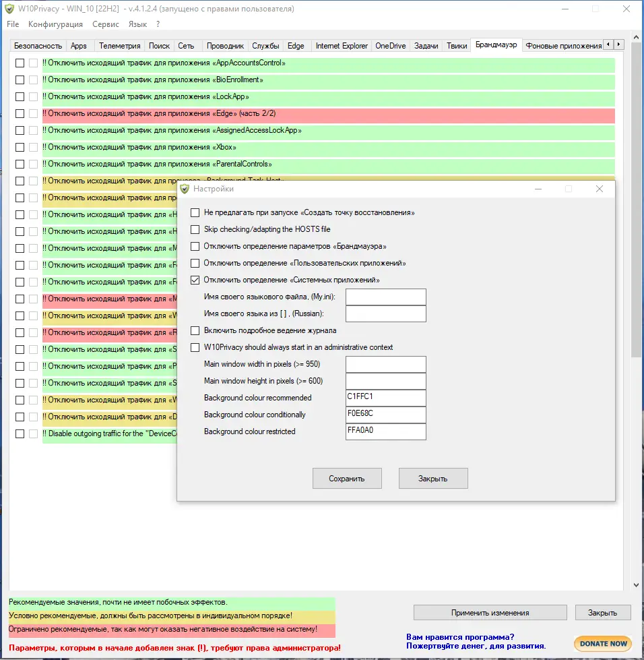Check the ParentalControls traffic checkbox
Screen dimensions: 644x660
pos(20,164)
